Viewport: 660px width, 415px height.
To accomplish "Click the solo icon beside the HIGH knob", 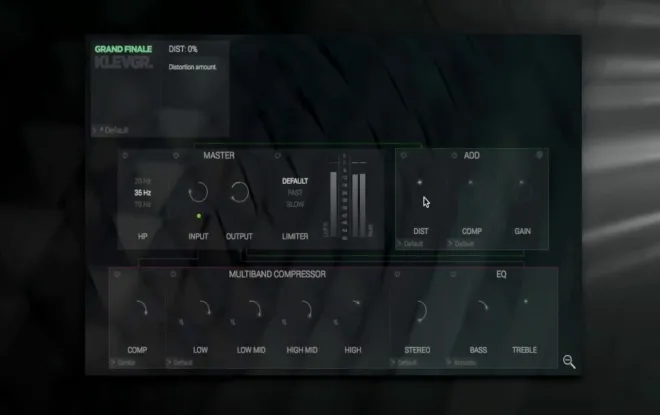I will point(335,322).
